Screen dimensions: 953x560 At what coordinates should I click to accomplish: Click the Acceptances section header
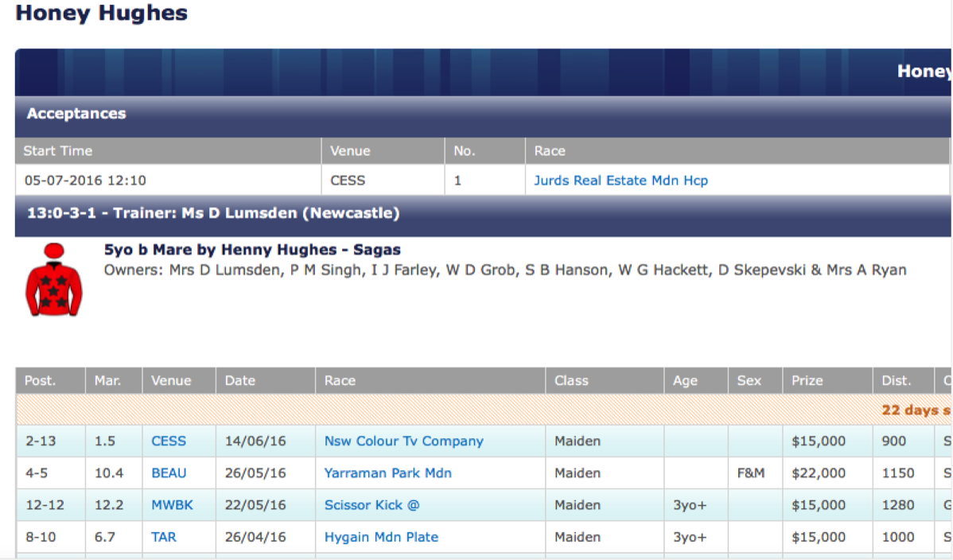pos(76,114)
